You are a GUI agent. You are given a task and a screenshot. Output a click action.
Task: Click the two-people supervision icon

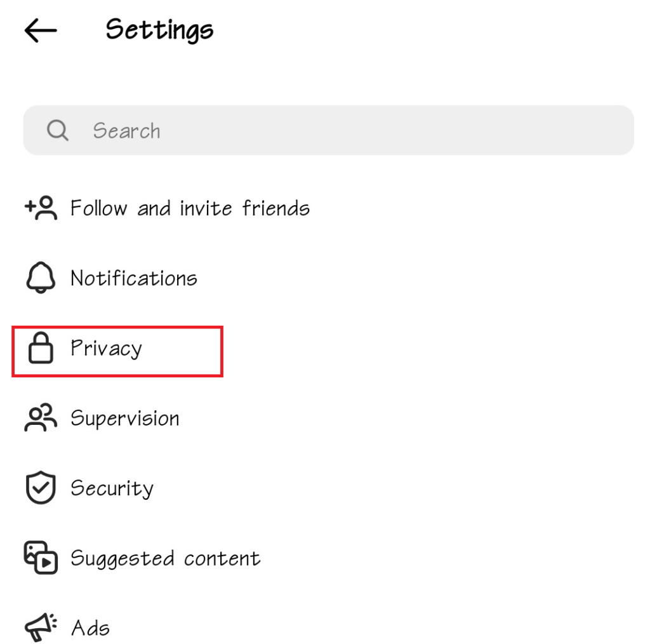point(41,419)
